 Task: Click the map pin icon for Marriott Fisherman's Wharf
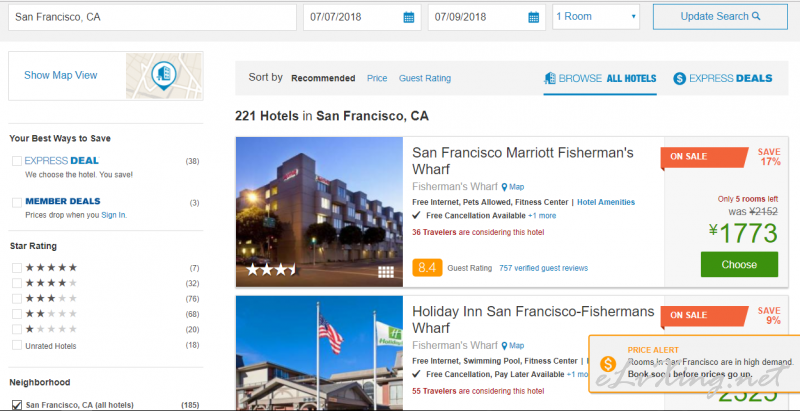[x=504, y=187]
